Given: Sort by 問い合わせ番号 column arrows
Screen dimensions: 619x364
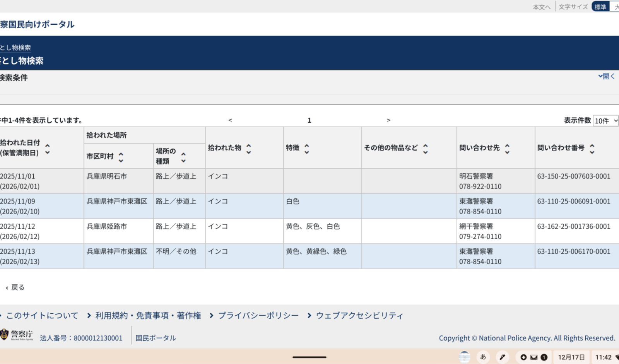Looking at the screenshot, I should coord(592,149).
